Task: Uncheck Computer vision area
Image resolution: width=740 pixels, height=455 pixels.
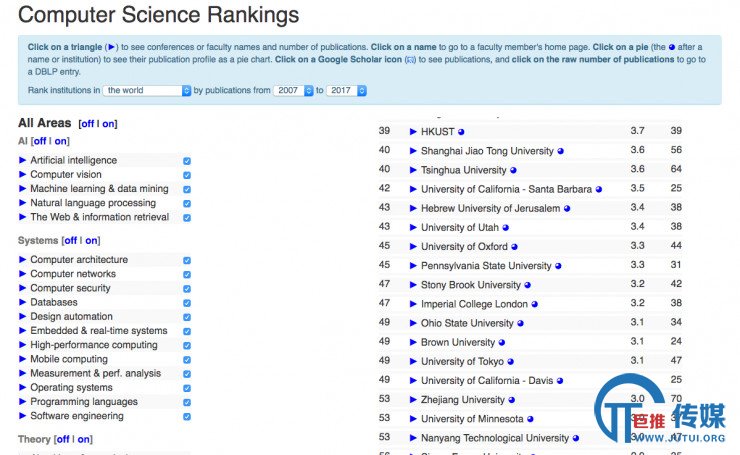Action: pyautogui.click(x=187, y=175)
